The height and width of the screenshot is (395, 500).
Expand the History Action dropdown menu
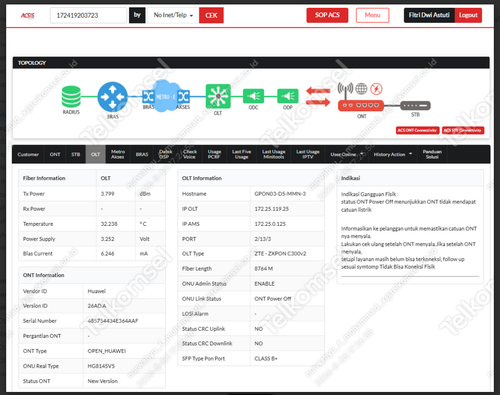[393, 154]
